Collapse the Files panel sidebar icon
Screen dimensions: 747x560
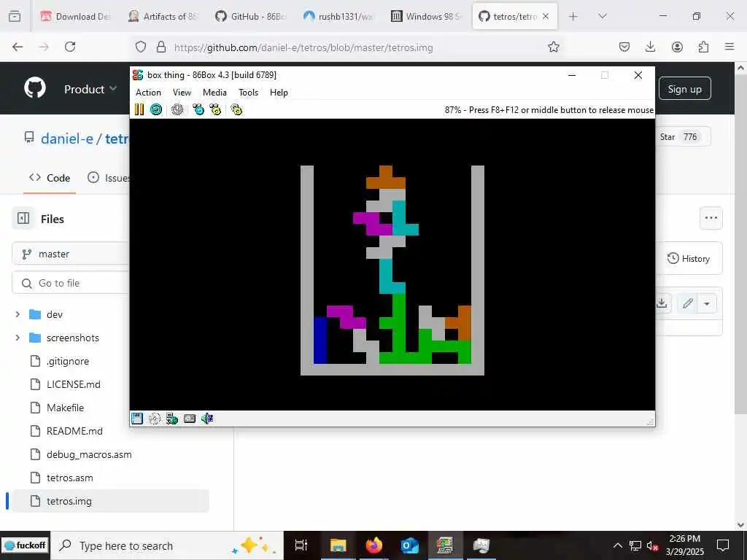[x=23, y=219]
